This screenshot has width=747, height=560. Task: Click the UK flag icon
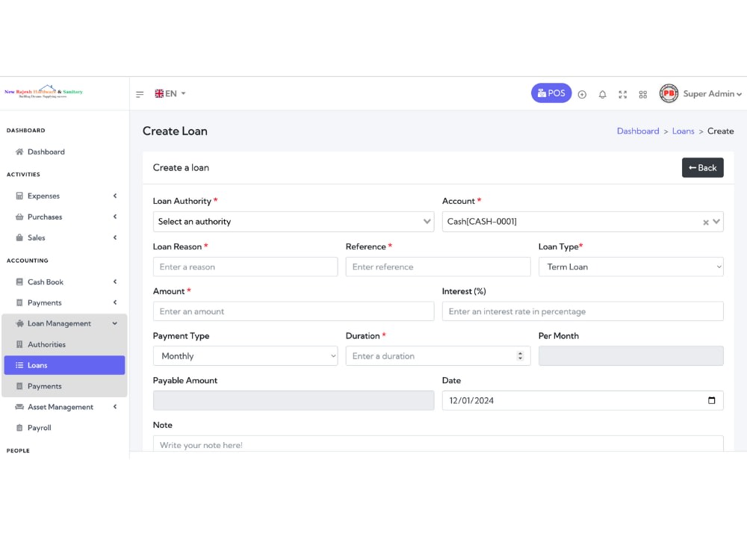[x=159, y=93]
